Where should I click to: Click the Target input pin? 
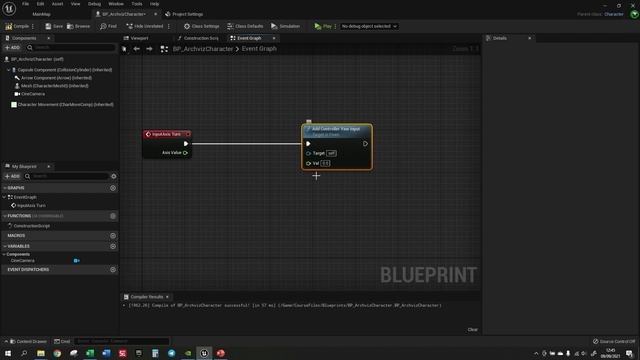pyautogui.click(x=309, y=153)
